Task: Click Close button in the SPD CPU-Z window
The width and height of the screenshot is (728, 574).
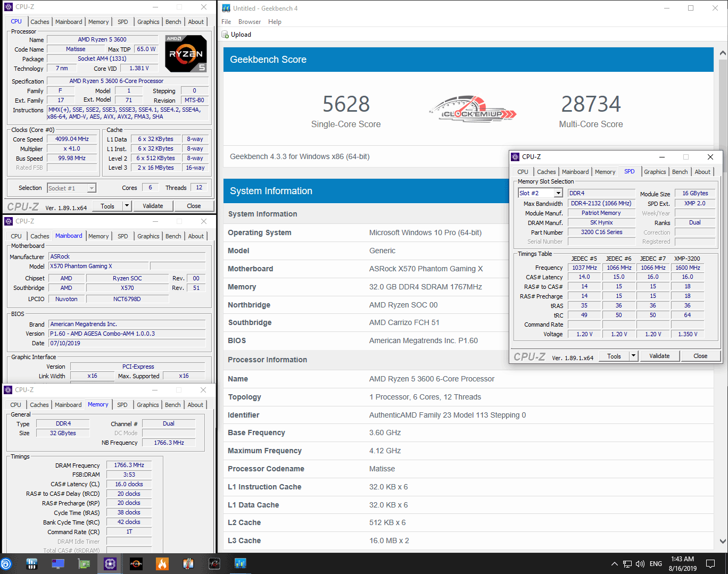Action: pos(700,356)
